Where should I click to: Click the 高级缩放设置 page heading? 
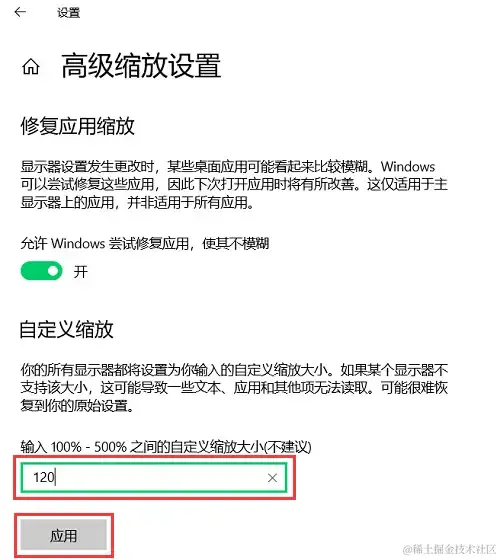[x=141, y=66]
